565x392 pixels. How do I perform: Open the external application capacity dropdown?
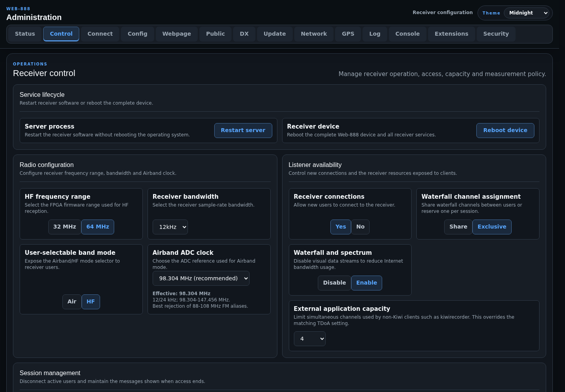pos(310,339)
